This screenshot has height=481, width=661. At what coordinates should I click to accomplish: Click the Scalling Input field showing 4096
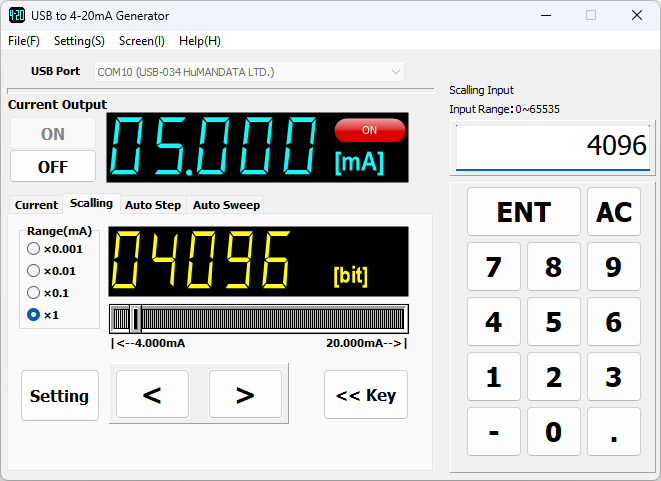(x=553, y=146)
